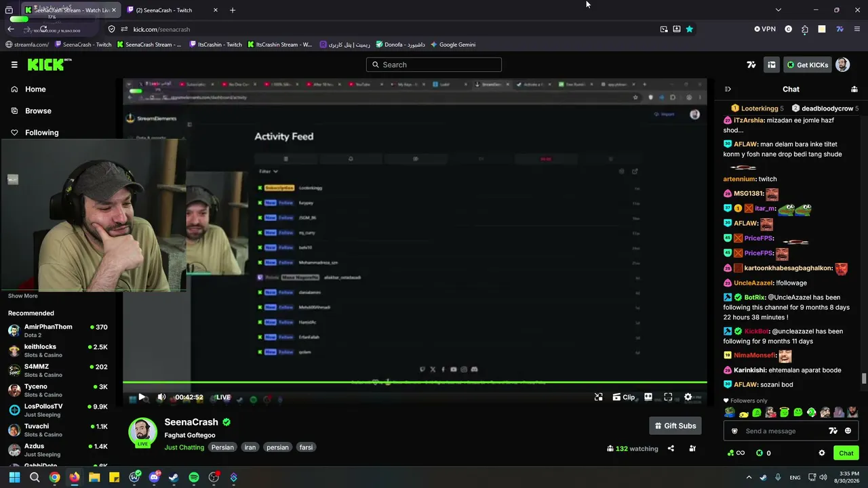The width and height of the screenshot is (868, 488).
Task: Toggle theater mode on the player
Action: tap(648, 397)
